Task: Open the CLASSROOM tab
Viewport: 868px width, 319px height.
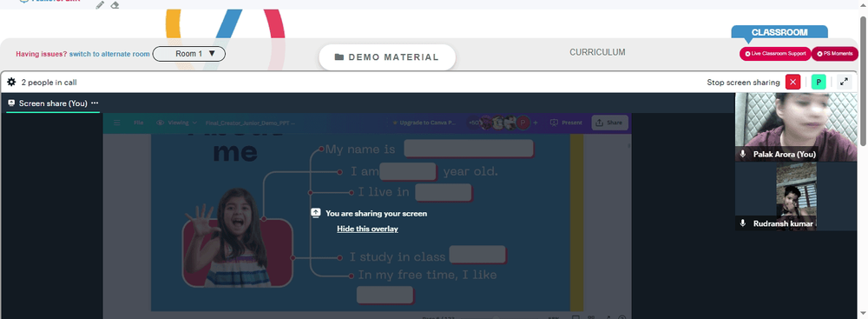Action: (x=779, y=32)
